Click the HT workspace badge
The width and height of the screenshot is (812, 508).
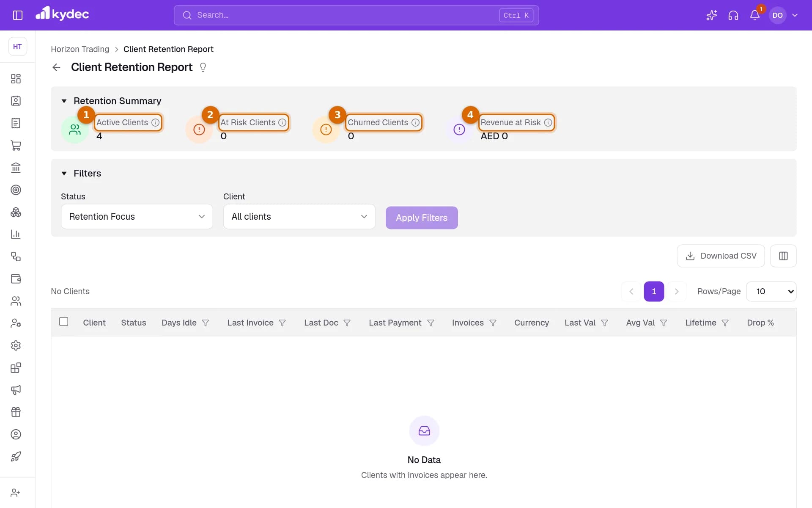17,47
